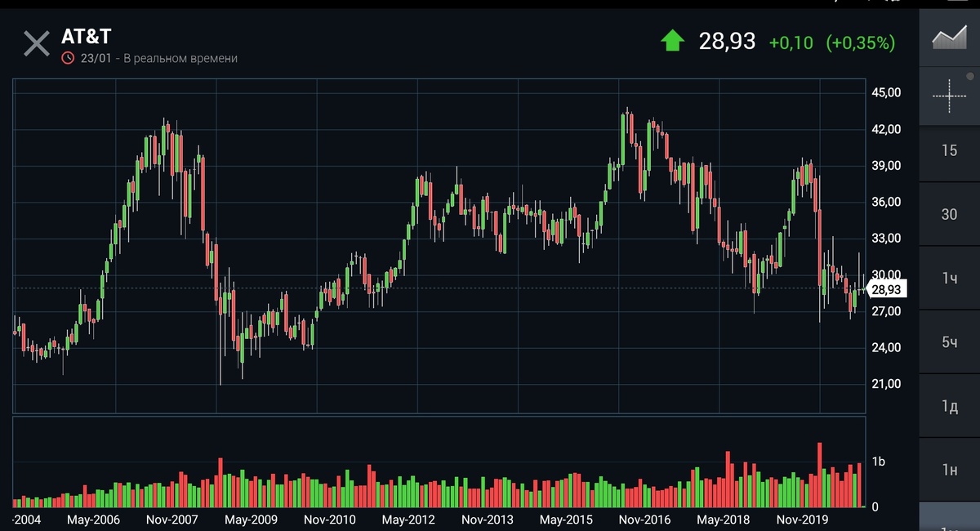Tap the red clock icon beside 23/01
The height and width of the screenshot is (531, 980).
(68, 59)
